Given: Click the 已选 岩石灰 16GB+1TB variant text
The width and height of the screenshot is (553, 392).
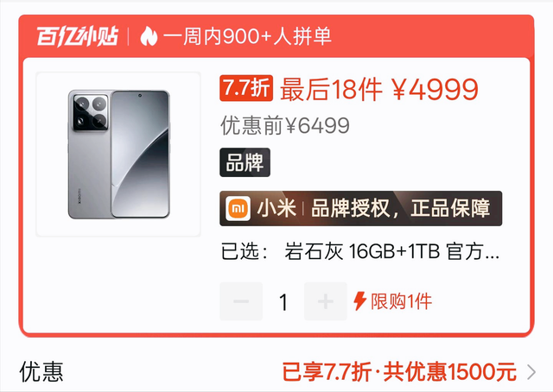Looking at the screenshot, I should pyautogui.click(x=360, y=252).
